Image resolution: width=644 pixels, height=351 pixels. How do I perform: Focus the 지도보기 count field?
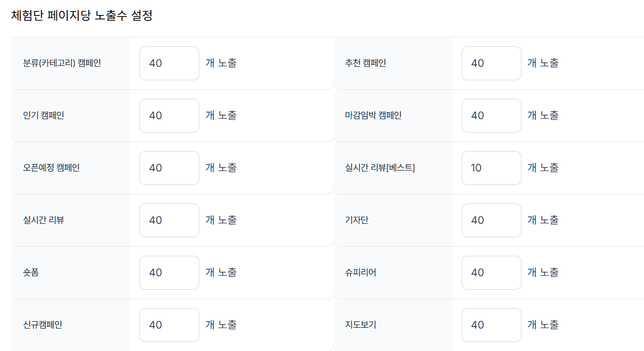click(491, 325)
